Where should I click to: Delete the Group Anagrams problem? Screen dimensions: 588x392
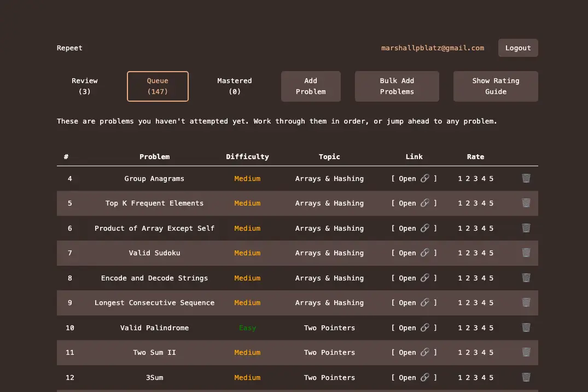[526, 178]
